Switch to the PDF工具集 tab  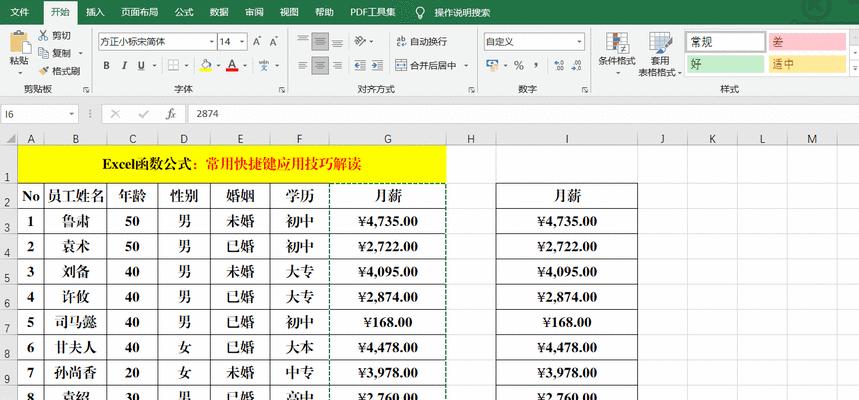click(x=373, y=12)
